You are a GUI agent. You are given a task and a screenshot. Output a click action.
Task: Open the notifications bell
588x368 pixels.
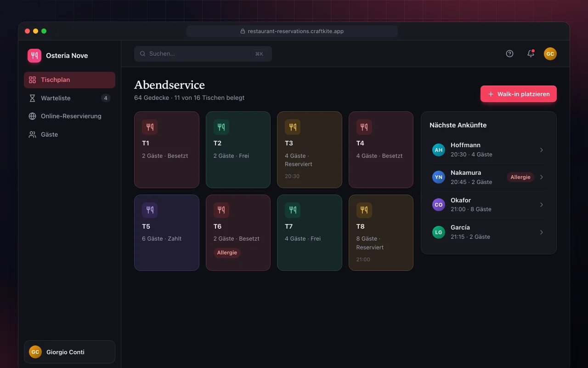coord(531,53)
